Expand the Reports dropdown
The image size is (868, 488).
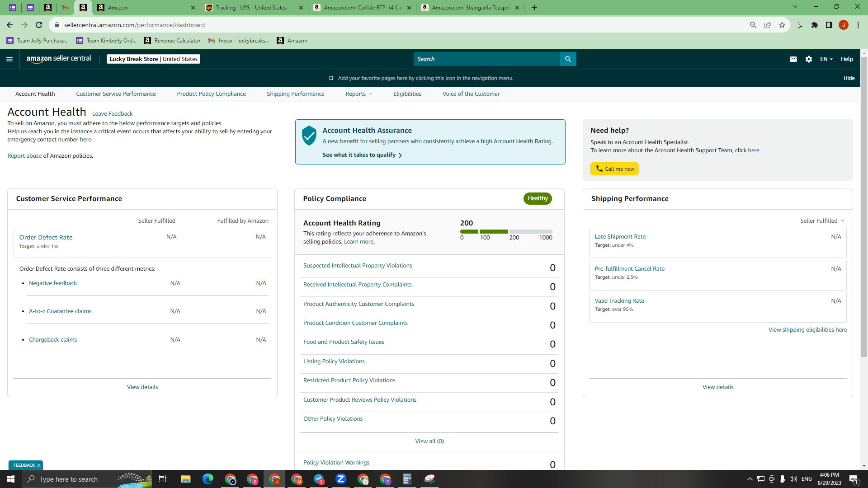(359, 94)
